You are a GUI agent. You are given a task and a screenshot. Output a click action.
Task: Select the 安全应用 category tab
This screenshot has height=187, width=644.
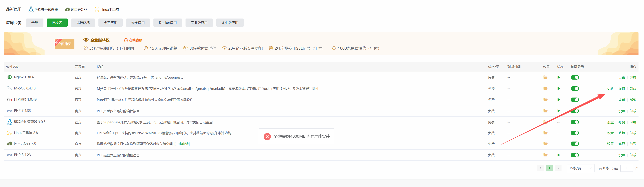(x=138, y=23)
